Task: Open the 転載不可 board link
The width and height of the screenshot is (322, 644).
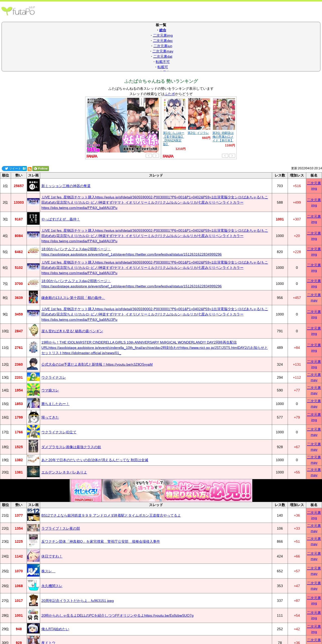Action: click(163, 62)
